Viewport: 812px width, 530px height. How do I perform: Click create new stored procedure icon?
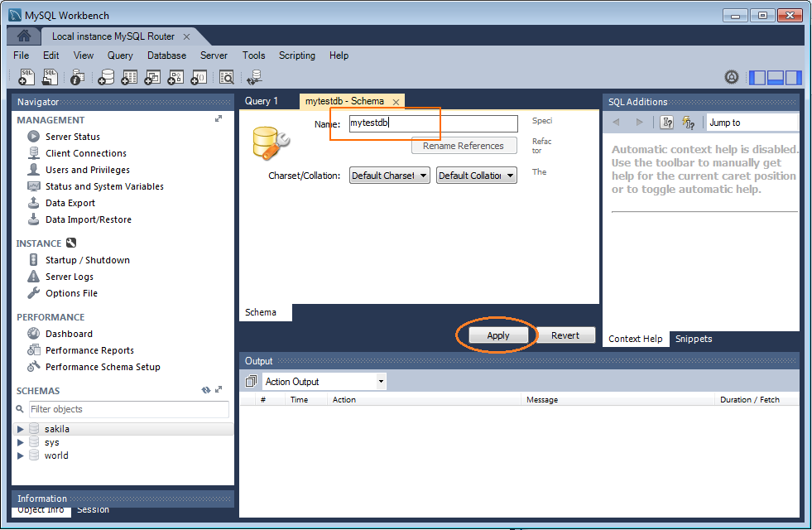pos(175,77)
